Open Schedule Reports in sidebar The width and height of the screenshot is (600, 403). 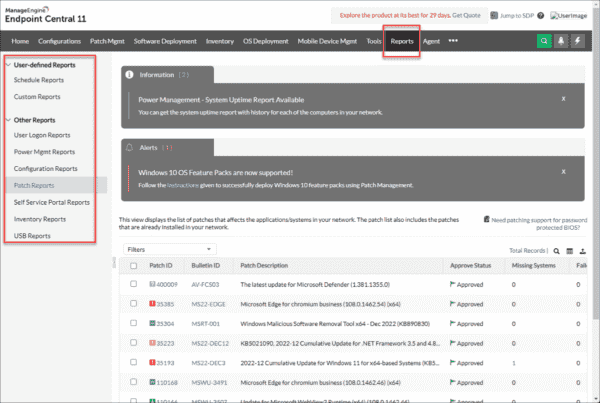click(39, 80)
